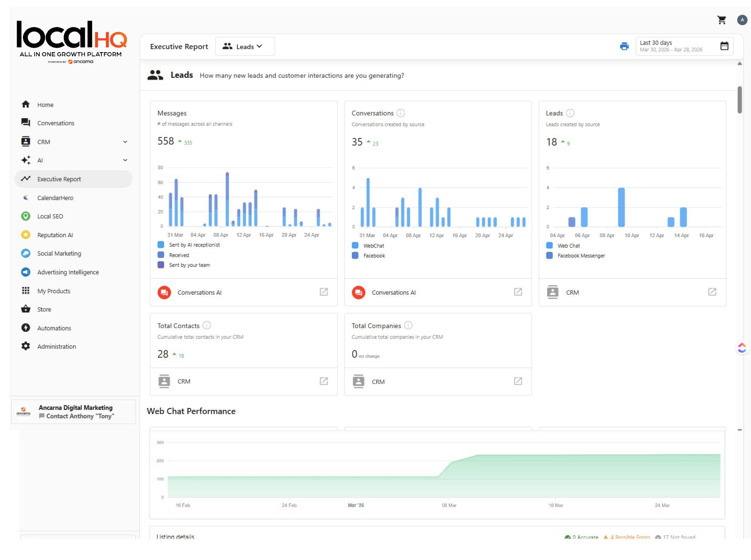Click the tallest bar in Leads chart
The width and height of the screenshot is (751, 560).
point(621,207)
